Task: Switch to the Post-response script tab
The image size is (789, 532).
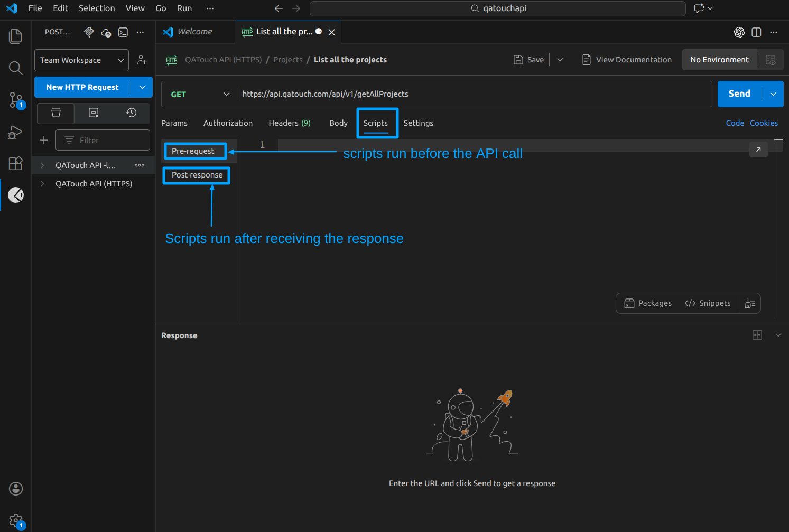Action: pyautogui.click(x=196, y=175)
